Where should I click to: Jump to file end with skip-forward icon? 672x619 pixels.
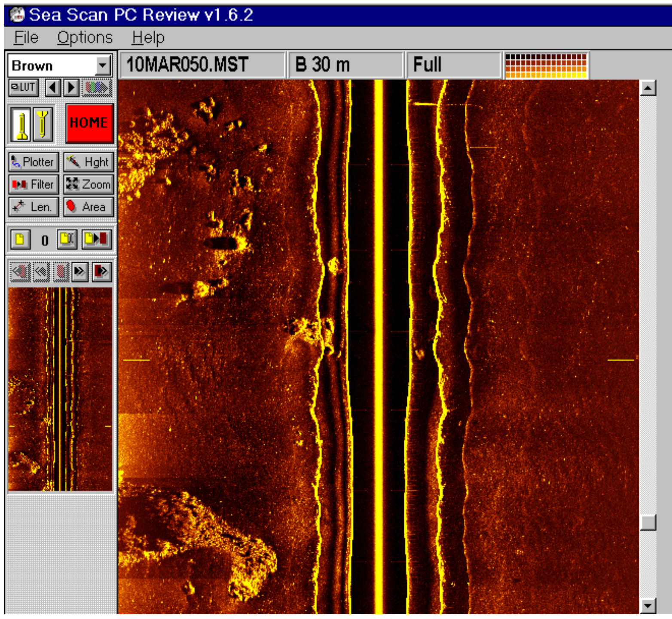pos(101,272)
